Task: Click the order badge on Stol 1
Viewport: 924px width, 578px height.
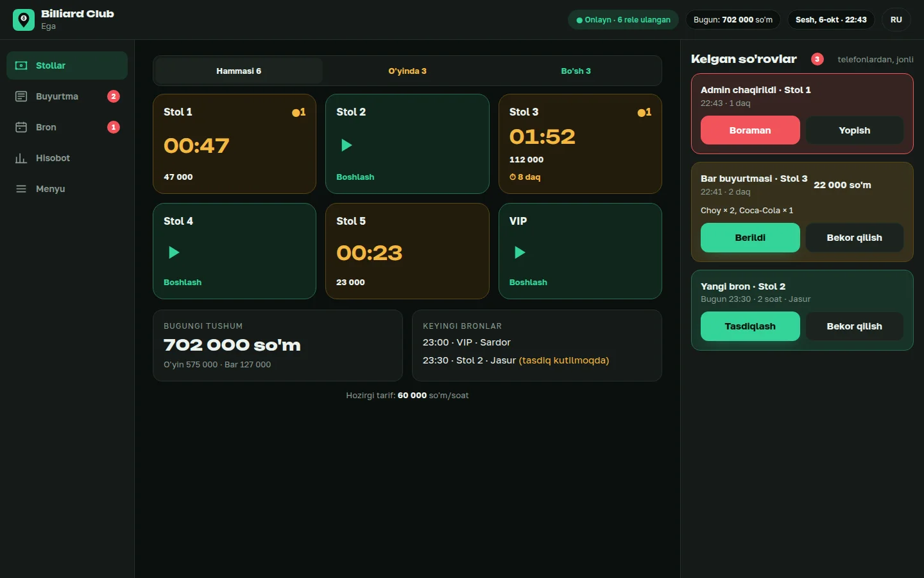Action: point(299,112)
